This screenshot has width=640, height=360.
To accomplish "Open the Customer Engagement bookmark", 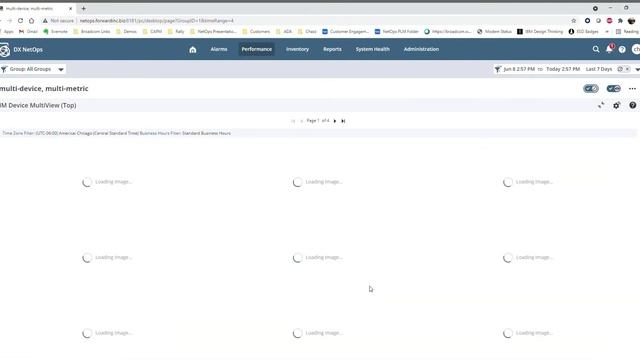I will [345, 31].
